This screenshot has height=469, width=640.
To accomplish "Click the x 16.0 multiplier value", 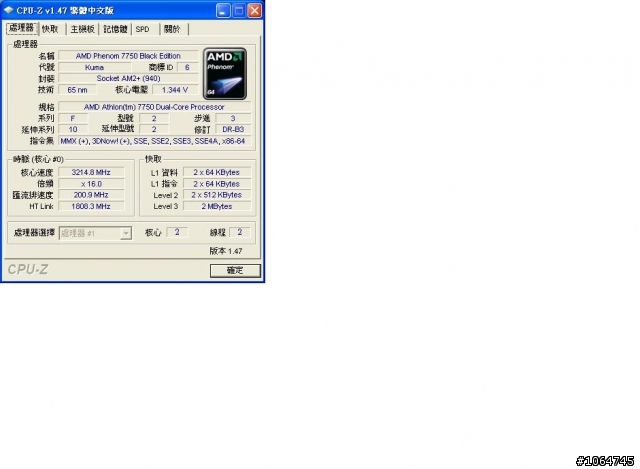I will (x=91, y=184).
